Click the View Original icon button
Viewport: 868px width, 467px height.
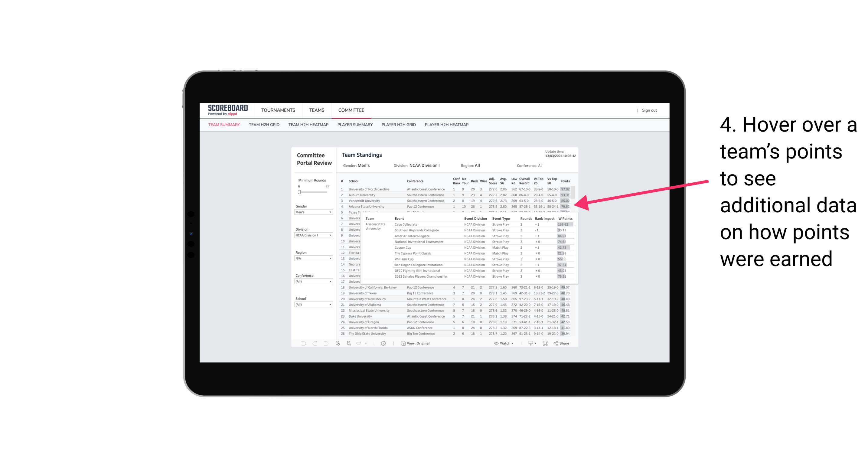click(x=401, y=343)
